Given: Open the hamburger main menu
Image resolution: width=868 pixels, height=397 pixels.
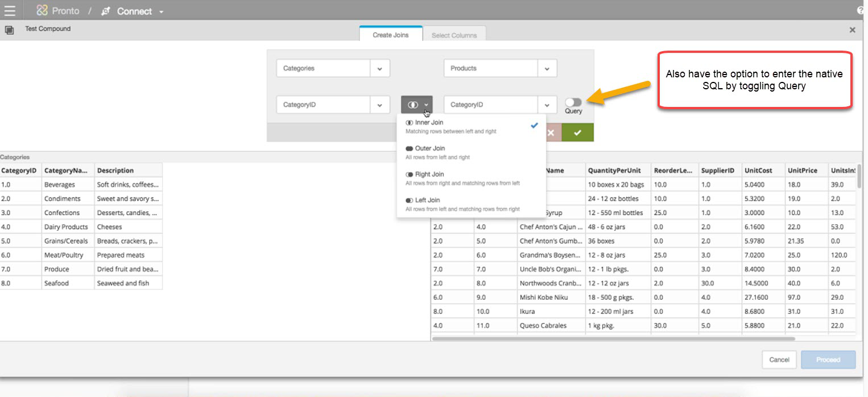Looking at the screenshot, I should click(x=10, y=11).
